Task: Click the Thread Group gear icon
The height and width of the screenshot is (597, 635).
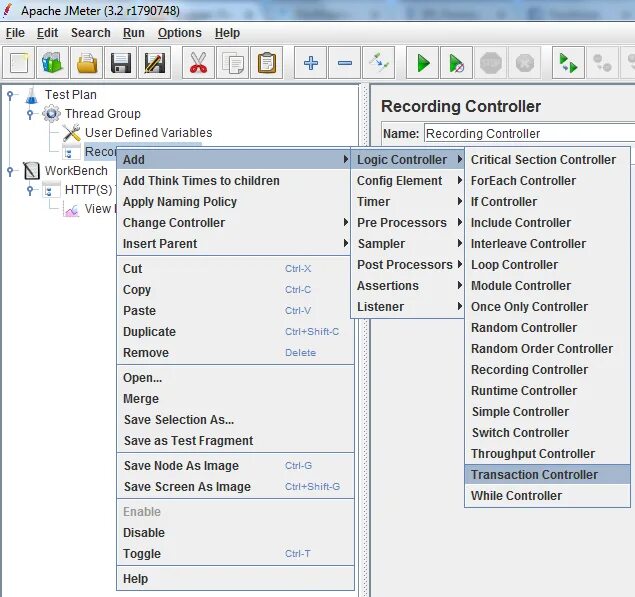Action: click(51, 113)
